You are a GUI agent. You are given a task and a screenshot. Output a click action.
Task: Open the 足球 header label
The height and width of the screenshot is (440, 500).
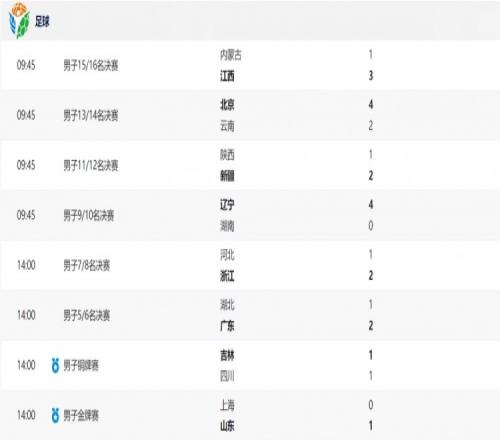42,22
